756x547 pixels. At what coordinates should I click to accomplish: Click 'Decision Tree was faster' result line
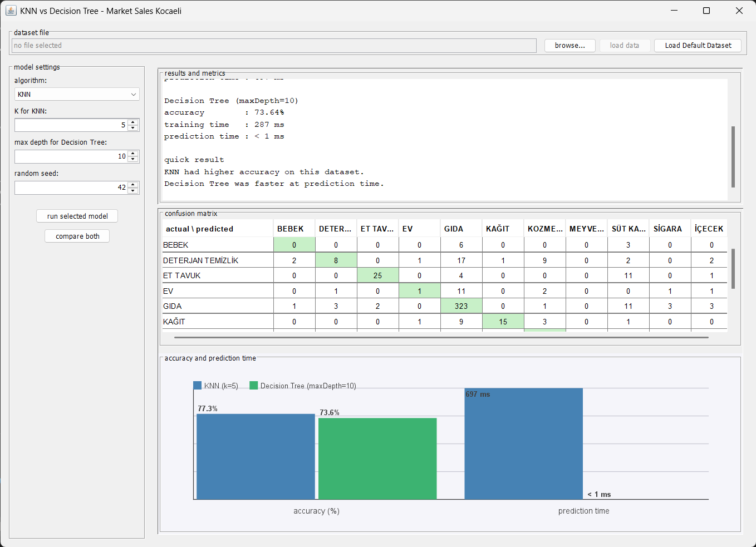[274, 184]
